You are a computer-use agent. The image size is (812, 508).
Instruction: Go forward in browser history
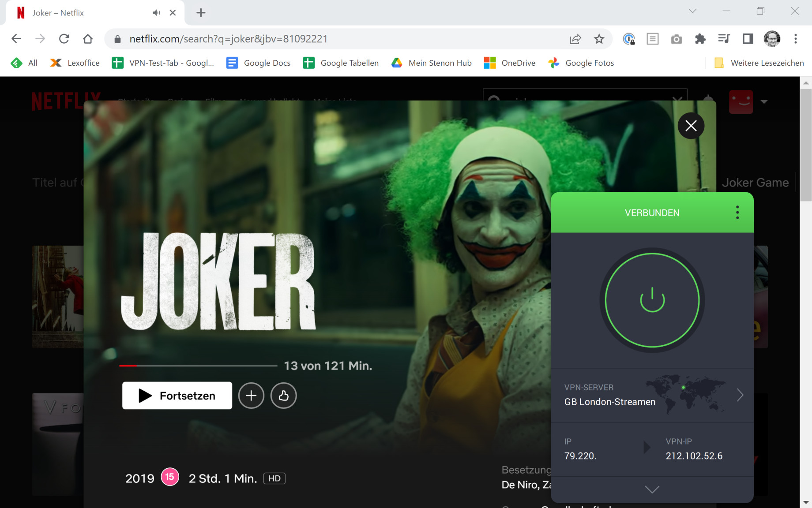click(40, 39)
